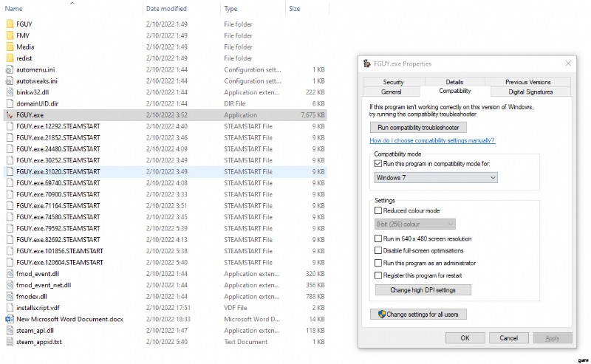Click the automenu.ini file icon
Screen dimensions: 591x364
[x=10, y=69]
